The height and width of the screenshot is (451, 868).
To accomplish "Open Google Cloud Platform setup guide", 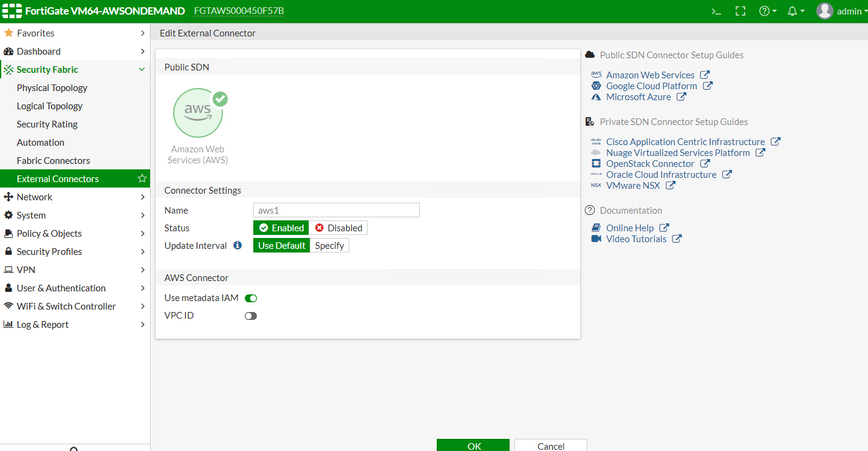I will 652,86.
